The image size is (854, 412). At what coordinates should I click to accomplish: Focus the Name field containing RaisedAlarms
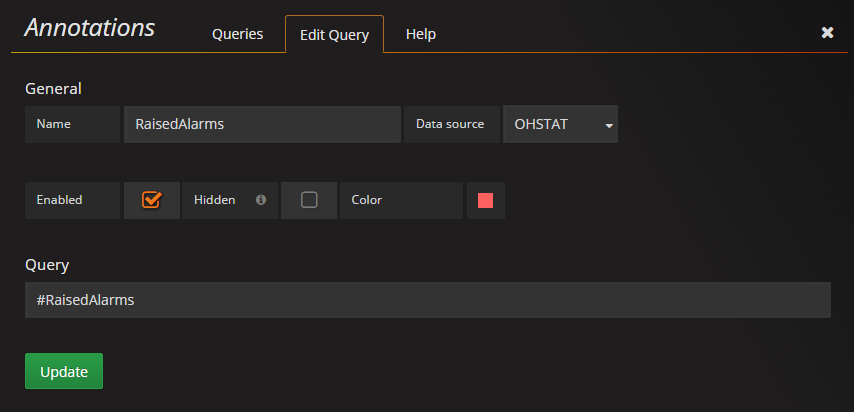point(263,124)
